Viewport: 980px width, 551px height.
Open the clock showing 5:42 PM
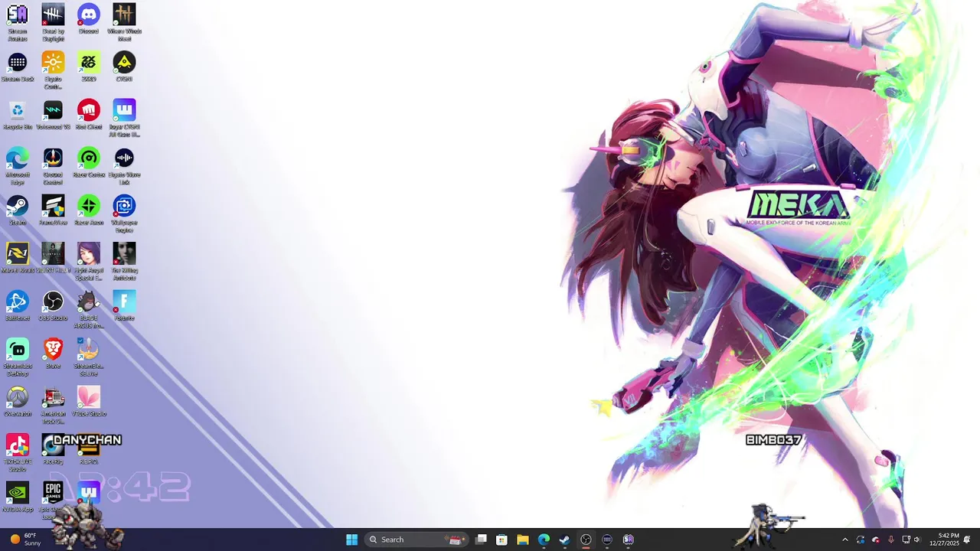click(944, 540)
